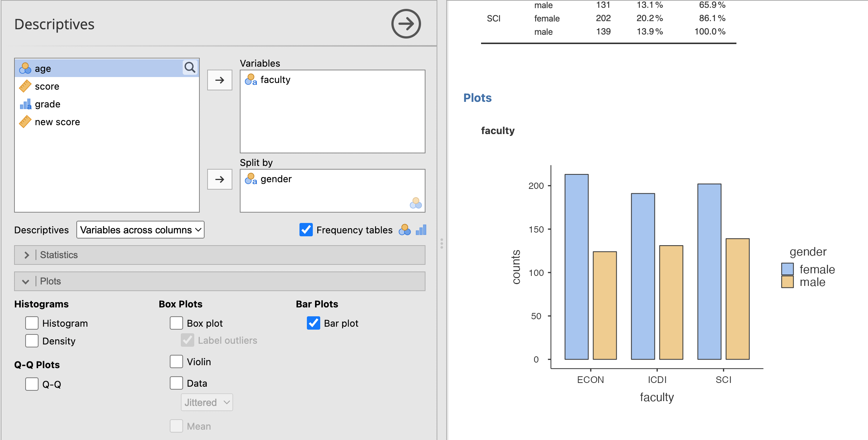Select faculty in the Variables box
Viewport: 868px width, 440px height.
[x=275, y=80]
